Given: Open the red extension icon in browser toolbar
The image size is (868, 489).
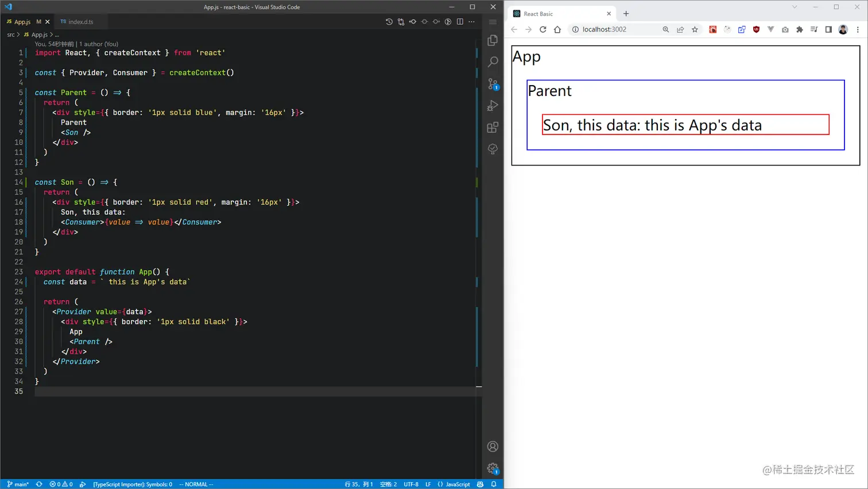Looking at the screenshot, I should 713,29.
